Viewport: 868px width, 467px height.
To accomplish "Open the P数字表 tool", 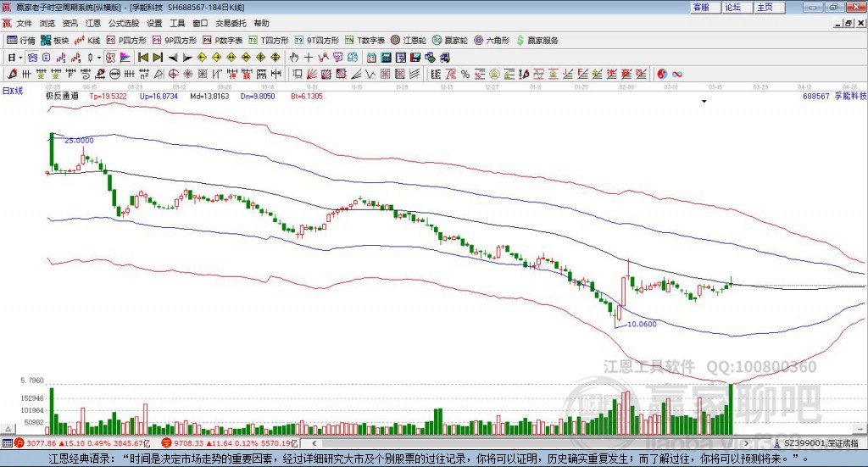I will click(x=223, y=41).
